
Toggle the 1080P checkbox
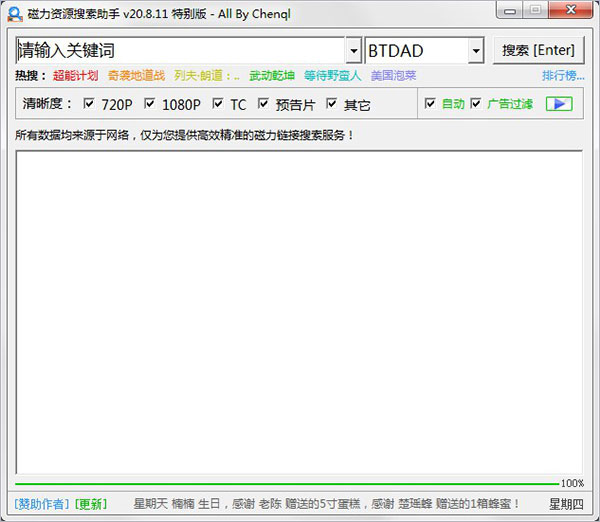[x=150, y=103]
